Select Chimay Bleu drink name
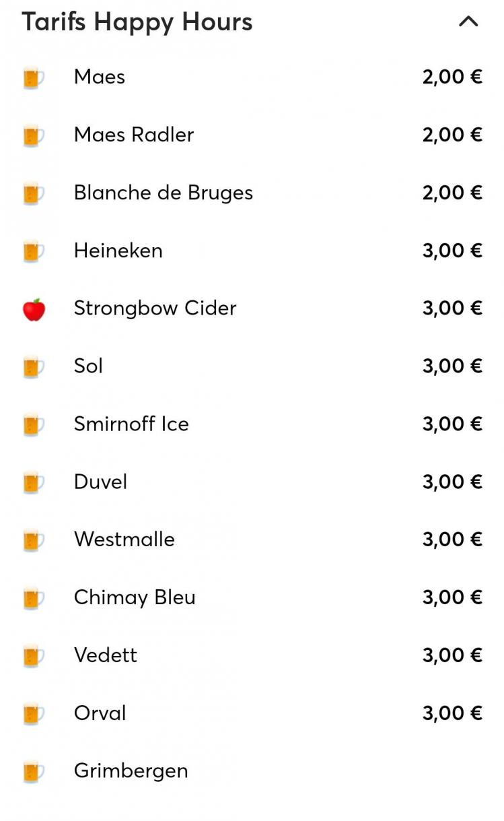The width and height of the screenshot is (504, 821). 135,597
